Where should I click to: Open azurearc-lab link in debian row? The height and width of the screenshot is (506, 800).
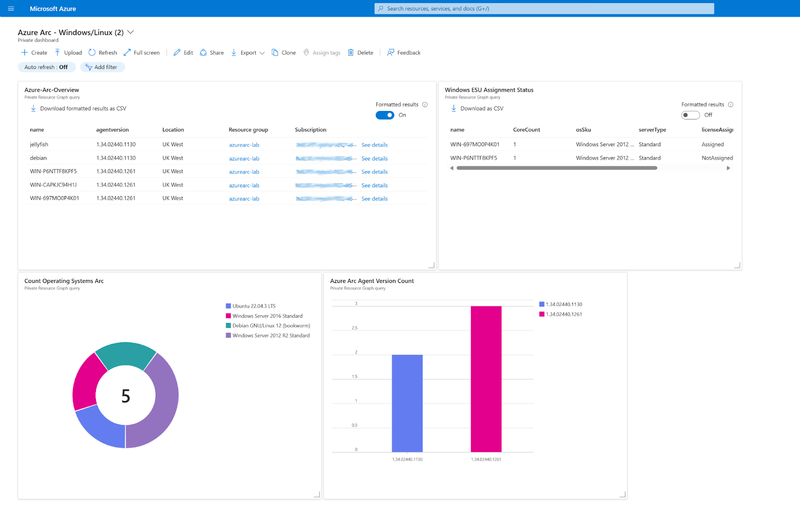[244, 159]
